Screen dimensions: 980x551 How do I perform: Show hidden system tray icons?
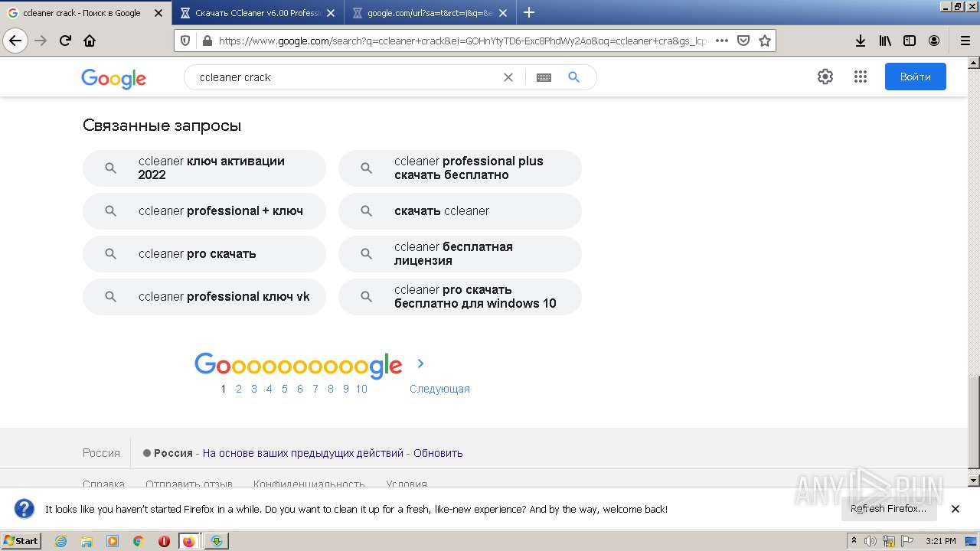[854, 541]
